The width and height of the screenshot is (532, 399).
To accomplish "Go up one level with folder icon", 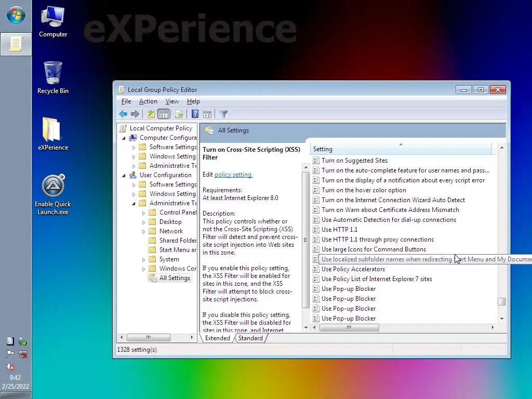I will point(151,114).
